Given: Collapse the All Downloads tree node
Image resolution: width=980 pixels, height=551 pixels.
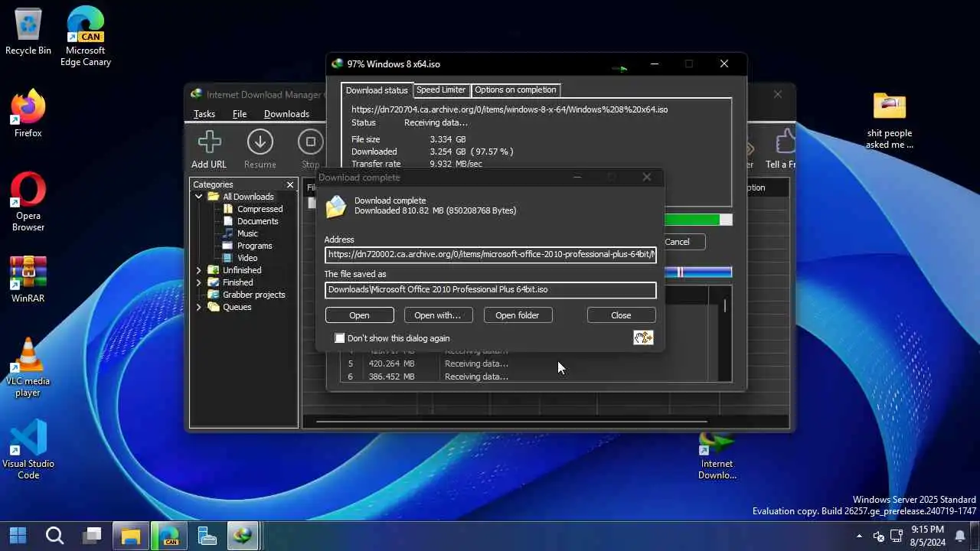Looking at the screenshot, I should pos(199,197).
